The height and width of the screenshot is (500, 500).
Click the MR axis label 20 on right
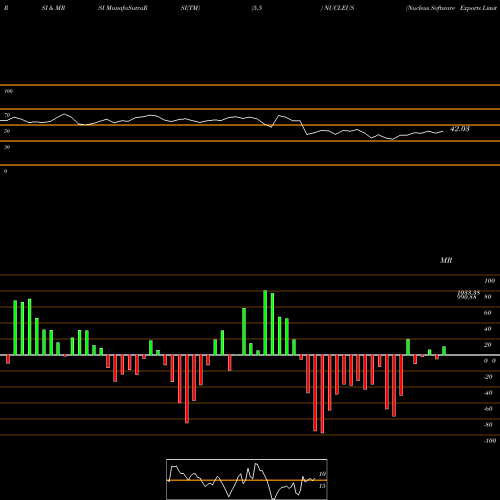(x=488, y=345)
